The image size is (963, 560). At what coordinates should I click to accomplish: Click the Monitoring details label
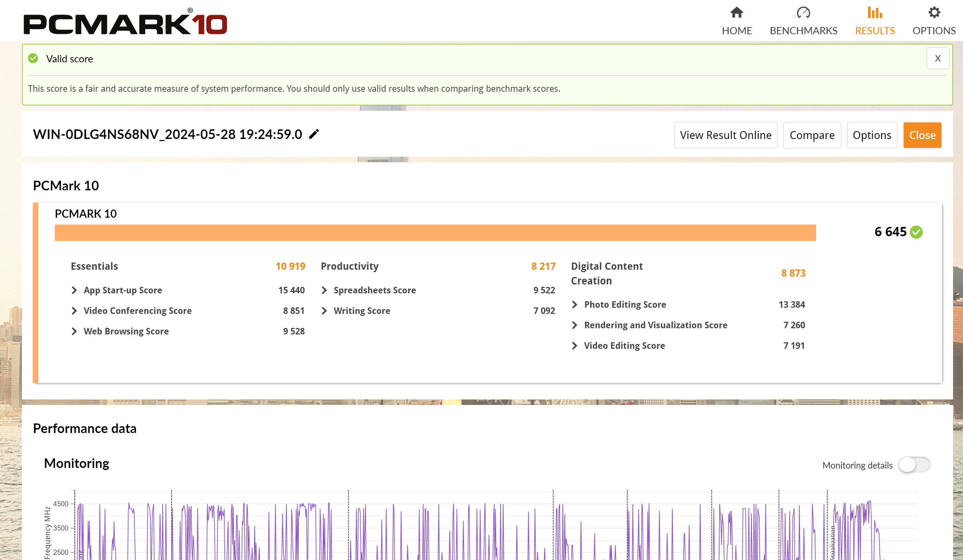(x=857, y=465)
